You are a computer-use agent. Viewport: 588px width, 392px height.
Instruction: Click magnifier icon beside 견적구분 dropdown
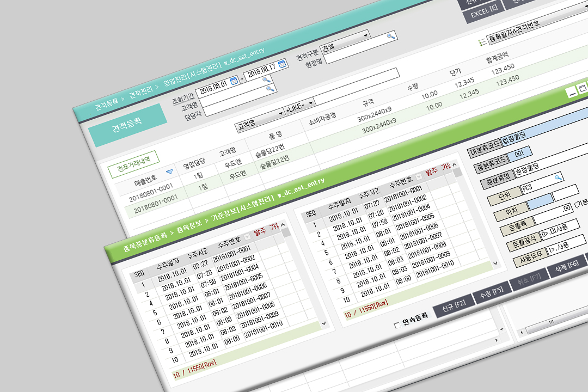tap(391, 36)
